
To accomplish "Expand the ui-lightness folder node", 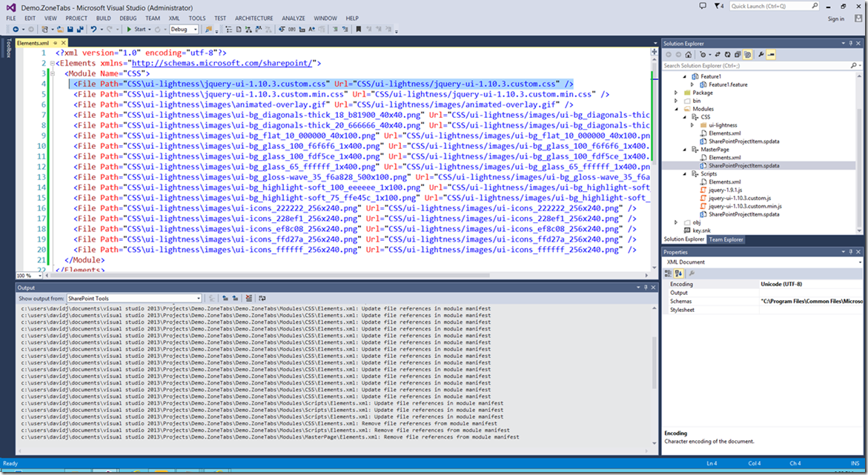I will coord(692,125).
